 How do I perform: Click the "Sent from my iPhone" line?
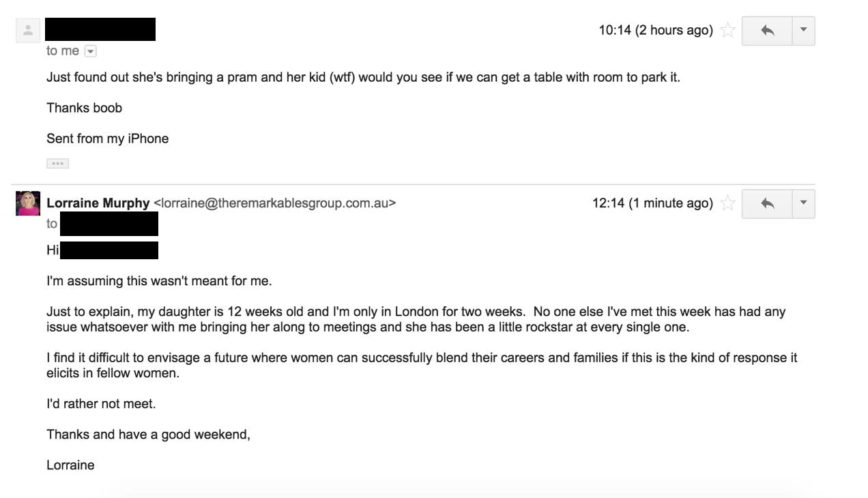pos(107,138)
